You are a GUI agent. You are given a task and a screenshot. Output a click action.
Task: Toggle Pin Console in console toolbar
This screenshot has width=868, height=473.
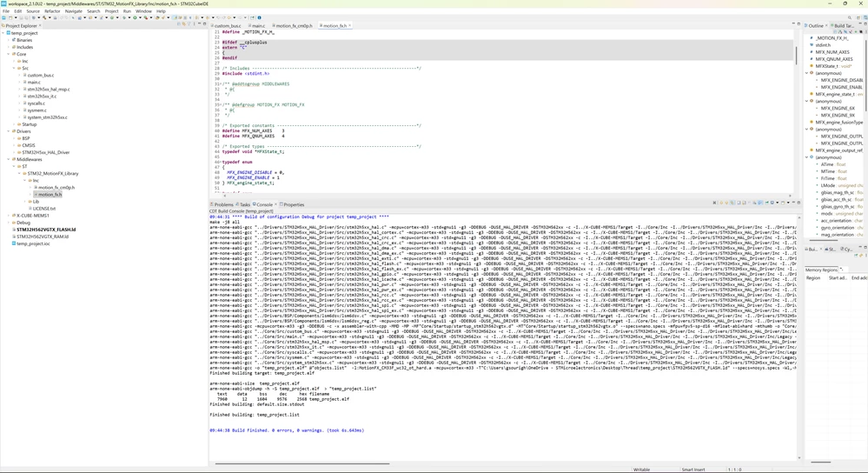[766, 203]
